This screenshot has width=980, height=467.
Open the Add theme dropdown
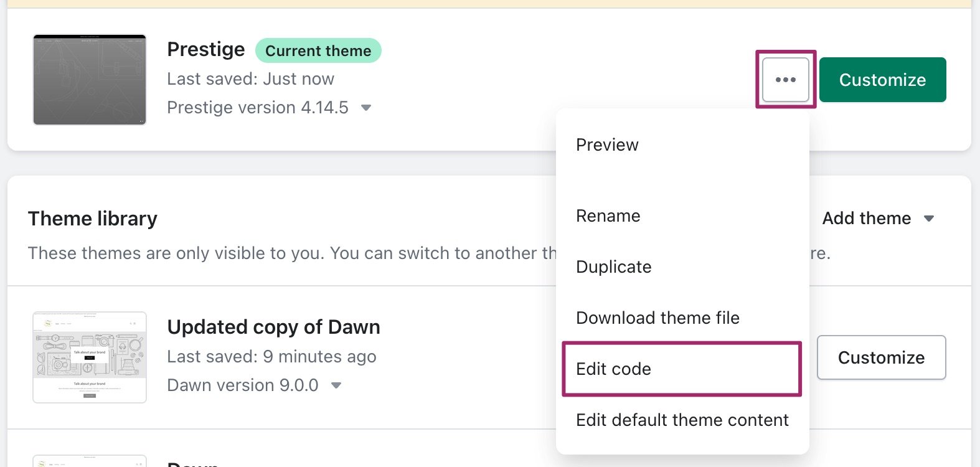coord(878,219)
